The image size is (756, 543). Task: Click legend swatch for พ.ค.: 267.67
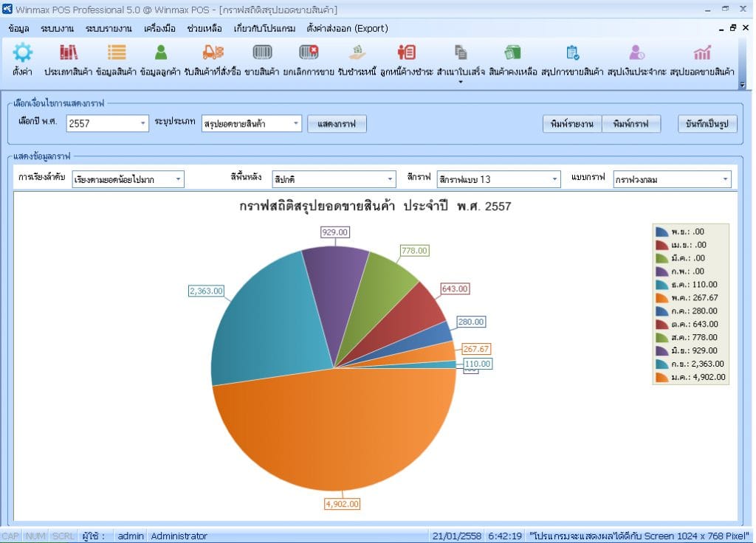(x=662, y=298)
